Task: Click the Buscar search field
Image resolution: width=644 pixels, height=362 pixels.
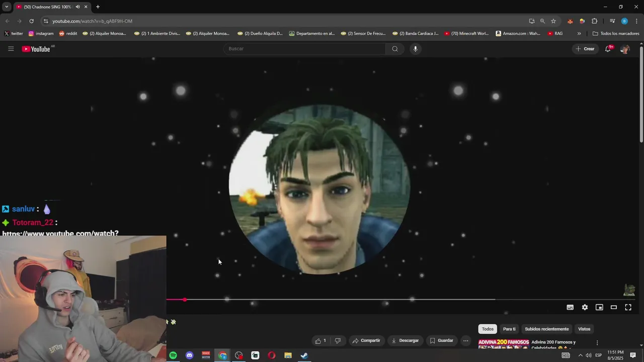Action: tap(304, 49)
